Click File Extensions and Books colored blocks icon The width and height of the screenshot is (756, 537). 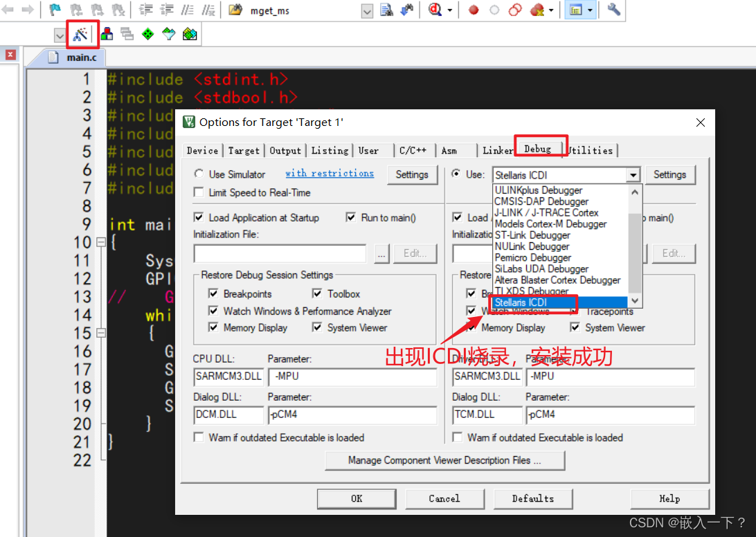pos(107,34)
